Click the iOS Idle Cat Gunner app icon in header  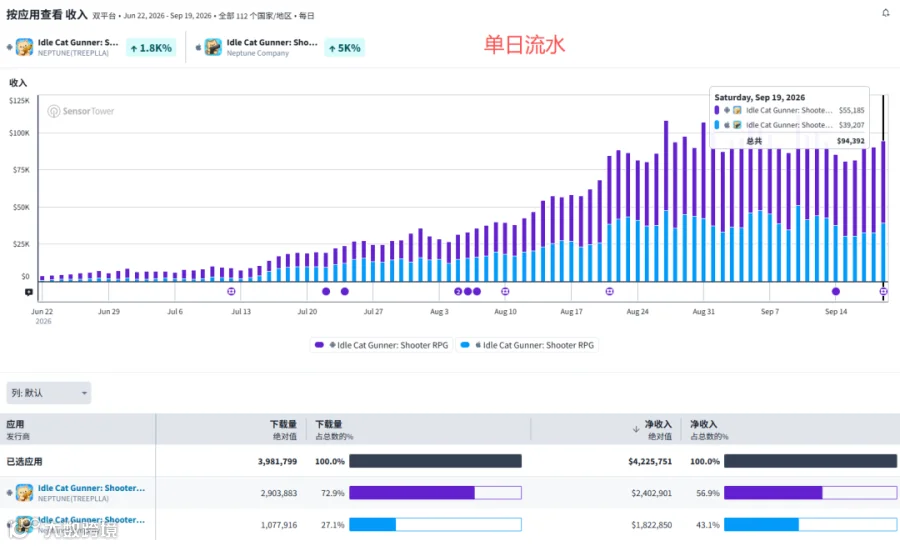point(213,47)
